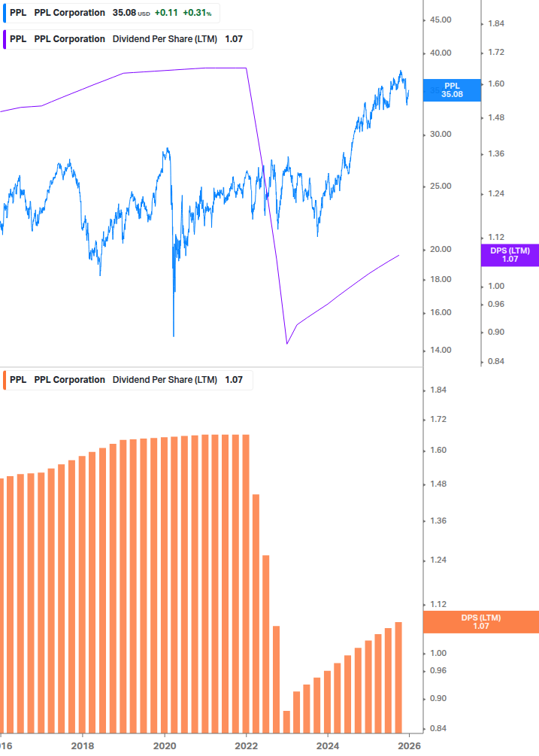
Task: Click the 14.00 price axis label
Action: click(x=441, y=350)
